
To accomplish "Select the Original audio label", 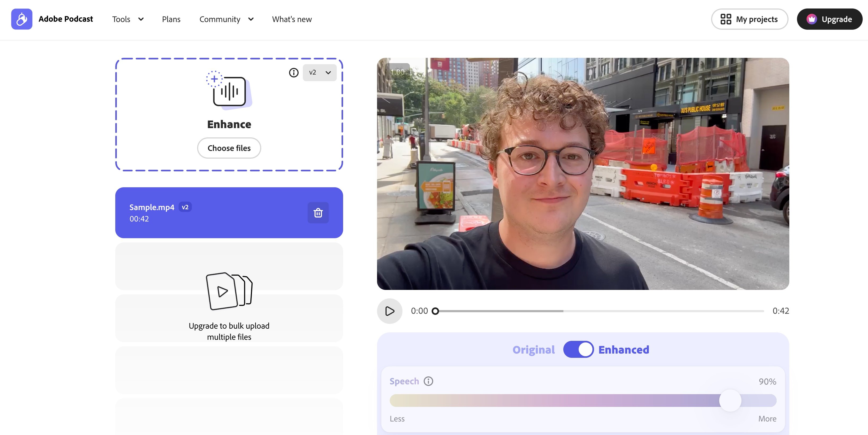I will pyautogui.click(x=533, y=350).
